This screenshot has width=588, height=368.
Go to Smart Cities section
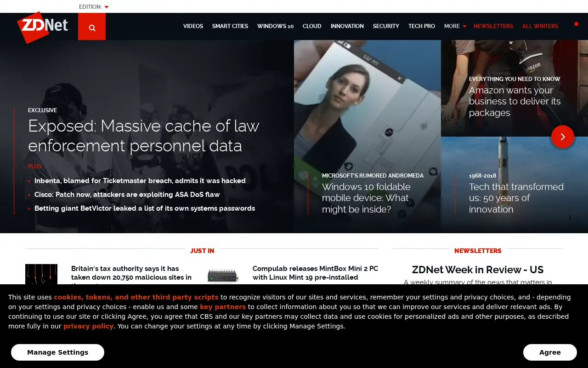[x=230, y=26]
